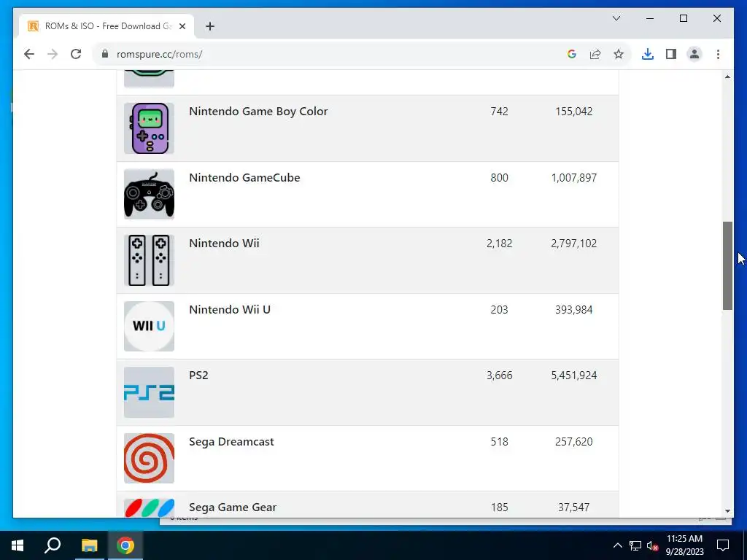Click PS2 game count 3,666
This screenshot has height=560, width=747.
point(499,376)
